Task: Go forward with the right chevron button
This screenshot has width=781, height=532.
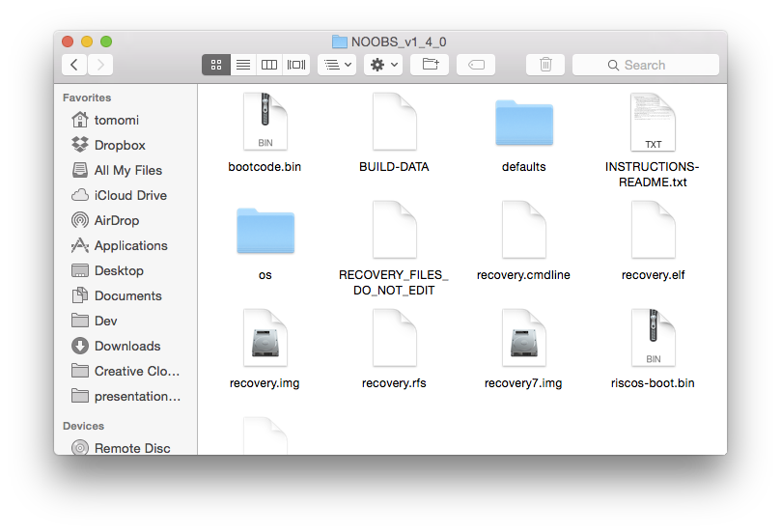Action: (x=100, y=65)
